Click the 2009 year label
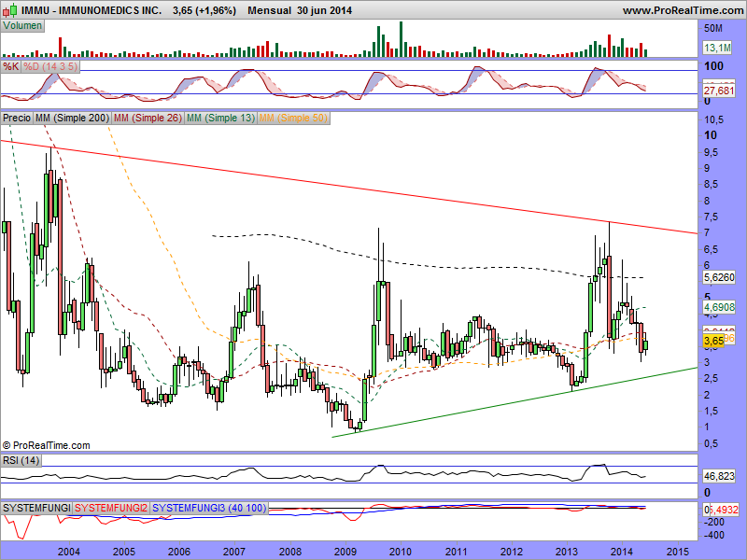The height and width of the screenshot is (560, 747). coord(345,552)
